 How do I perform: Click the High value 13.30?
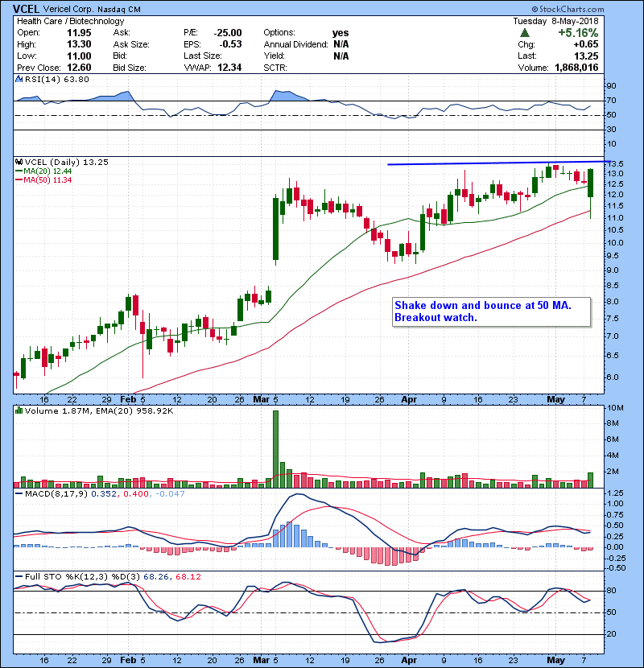point(79,44)
